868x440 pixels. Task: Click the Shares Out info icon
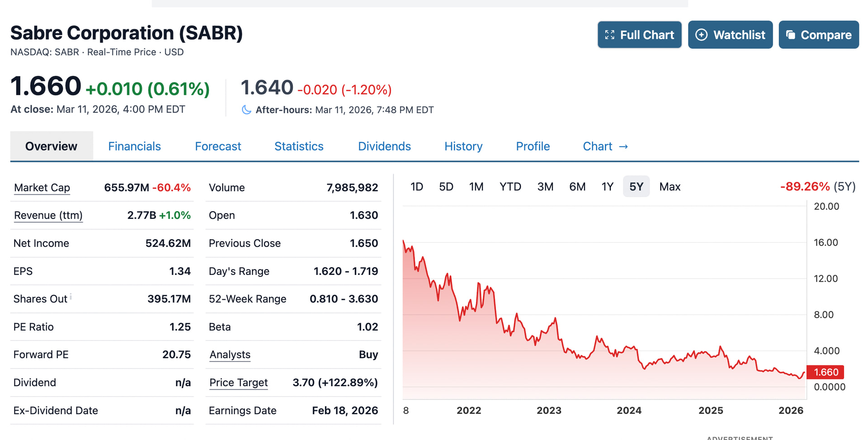click(x=71, y=297)
